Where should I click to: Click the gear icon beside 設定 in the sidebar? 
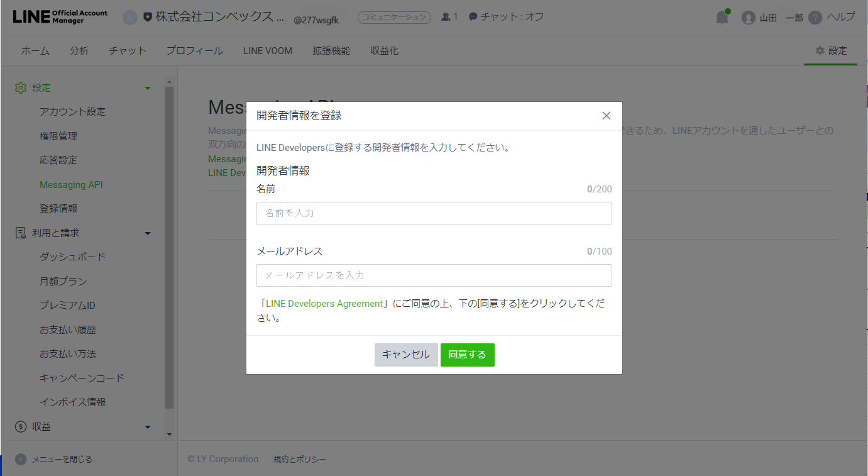[x=21, y=87]
